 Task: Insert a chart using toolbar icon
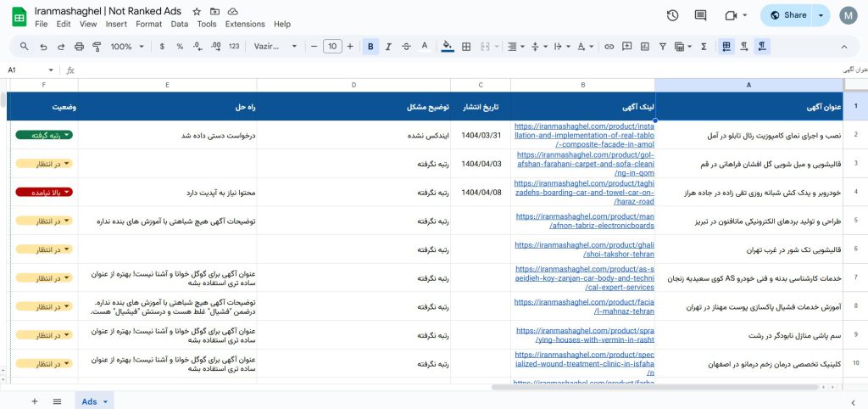646,47
